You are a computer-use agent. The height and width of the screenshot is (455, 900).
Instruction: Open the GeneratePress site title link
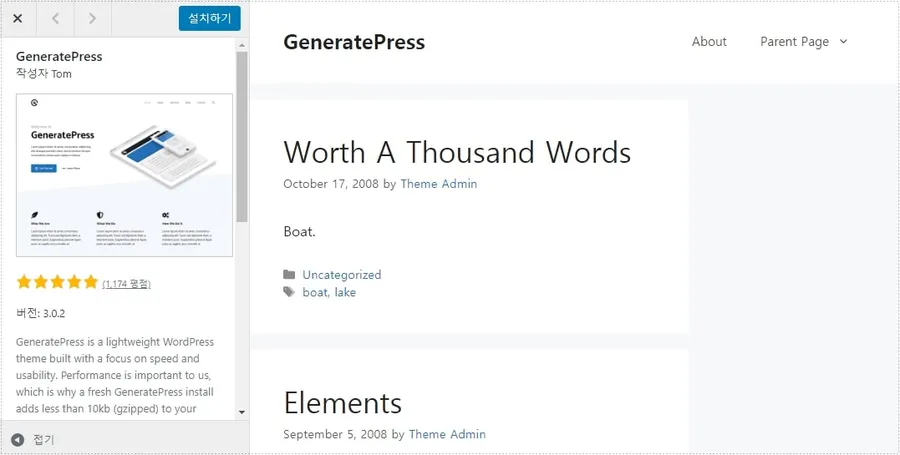tap(354, 42)
